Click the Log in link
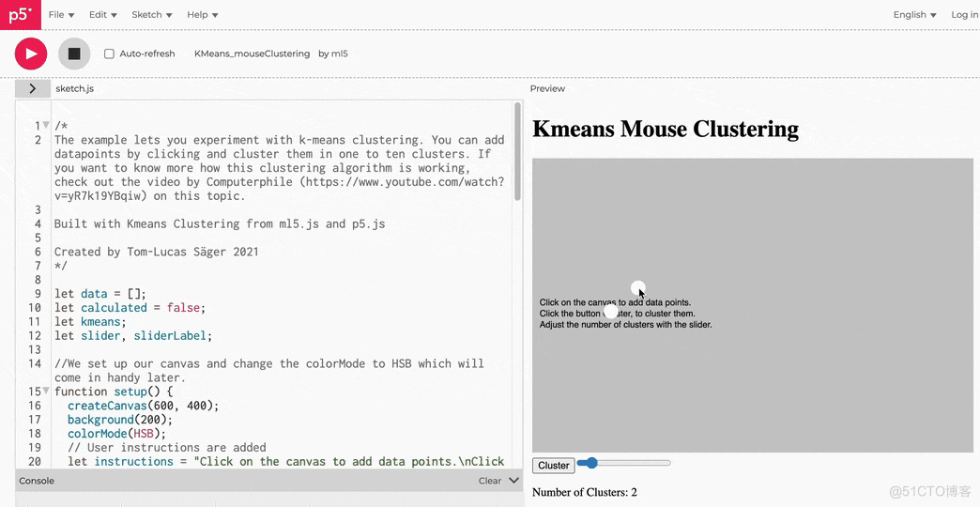This screenshot has width=980, height=507. 964,14
